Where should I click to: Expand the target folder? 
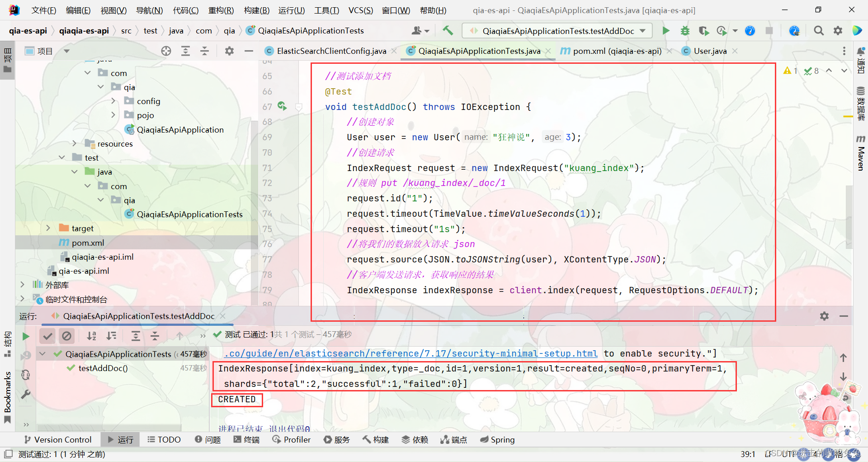(x=48, y=228)
